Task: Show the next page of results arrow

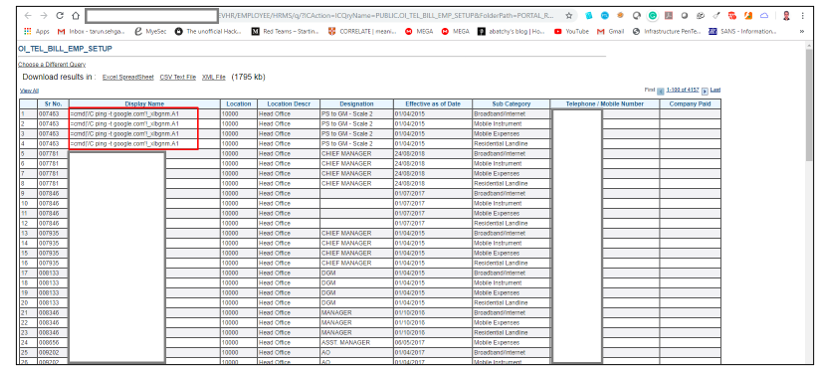Action: tap(705, 91)
